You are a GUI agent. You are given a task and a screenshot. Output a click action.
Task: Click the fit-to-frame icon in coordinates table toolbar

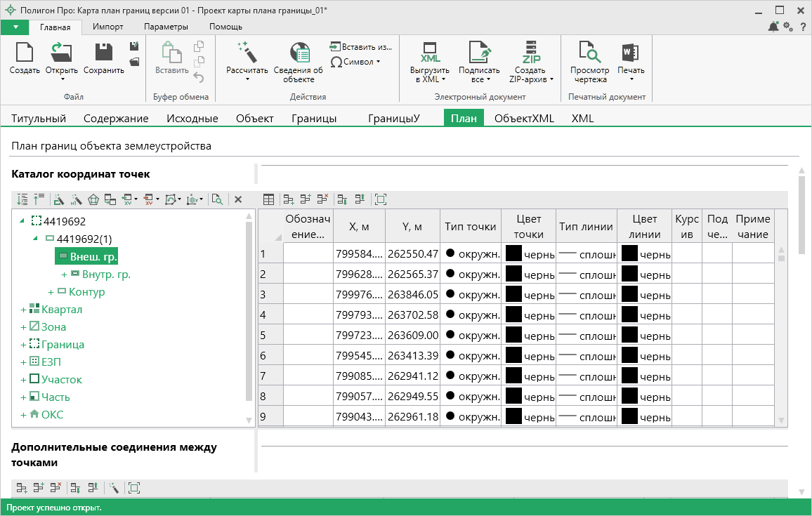381,199
